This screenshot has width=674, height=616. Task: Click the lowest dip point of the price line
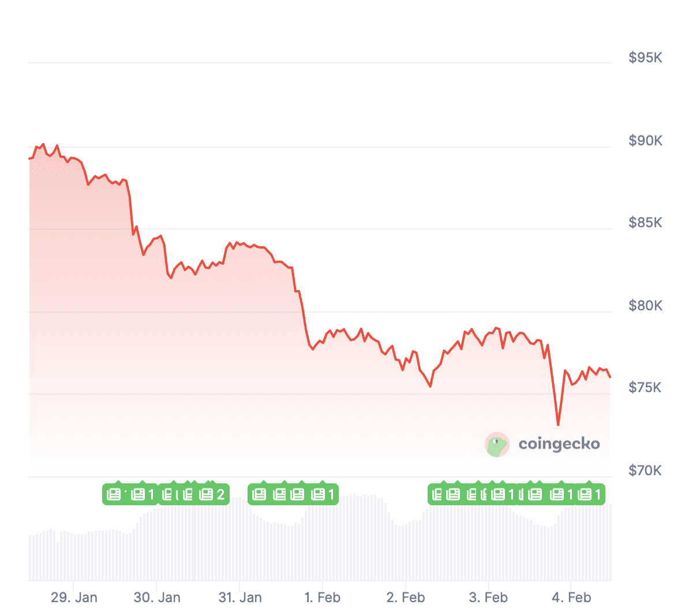[558, 425]
